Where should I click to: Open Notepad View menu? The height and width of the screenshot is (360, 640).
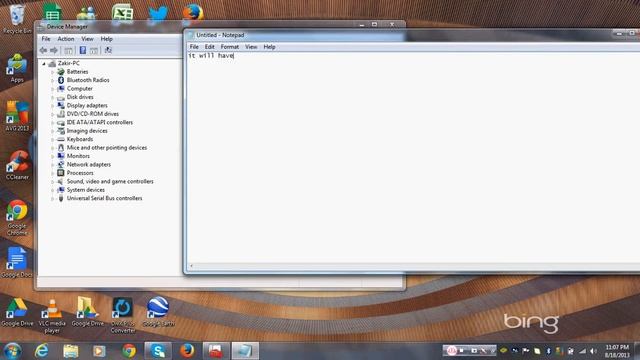(251, 47)
